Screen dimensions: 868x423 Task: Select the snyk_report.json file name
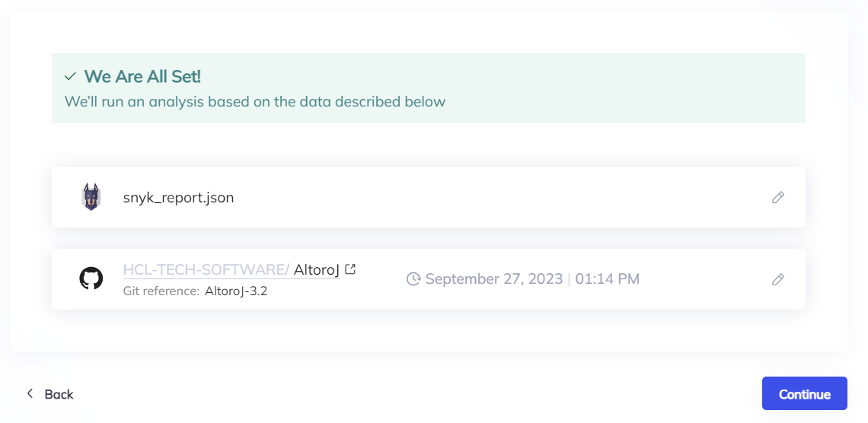(178, 198)
